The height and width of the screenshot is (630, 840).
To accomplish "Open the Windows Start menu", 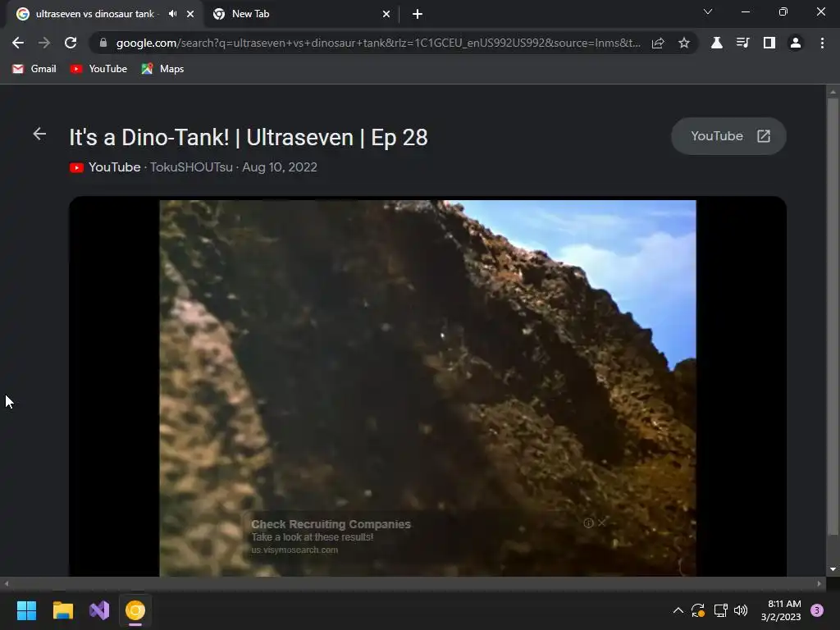I will pos(26,610).
